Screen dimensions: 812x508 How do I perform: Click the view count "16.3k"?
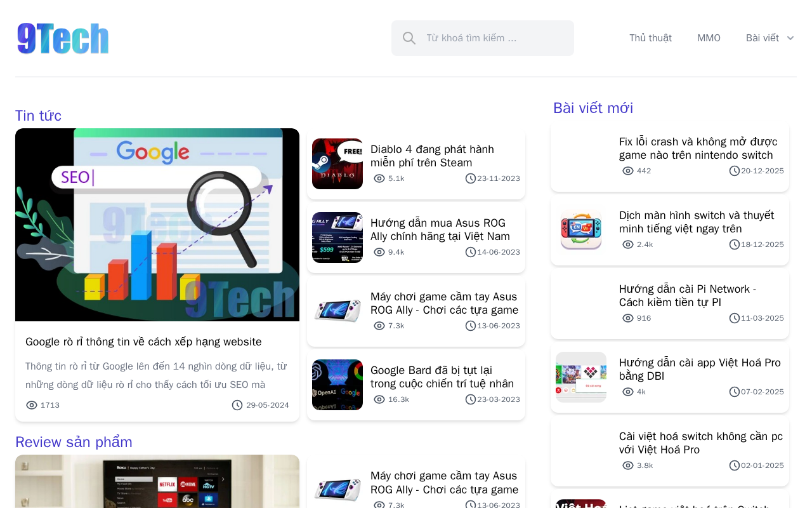point(398,399)
